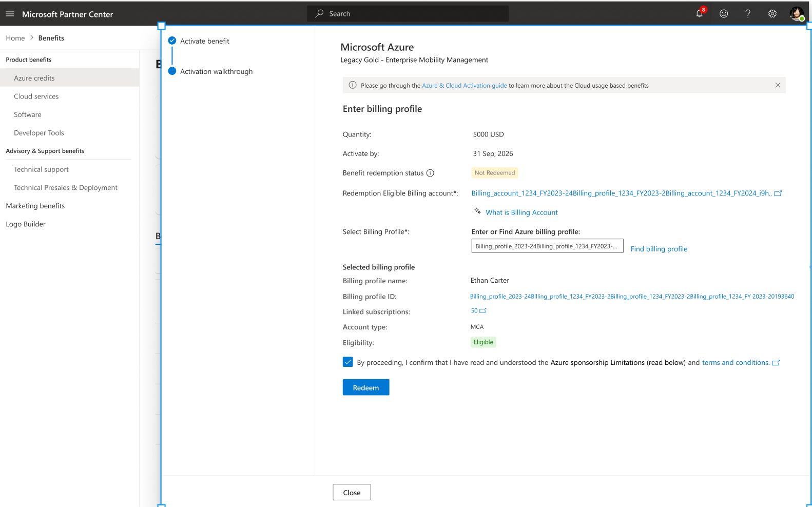Open terms and conditions external link icon
812x507 pixels.
tap(776, 362)
